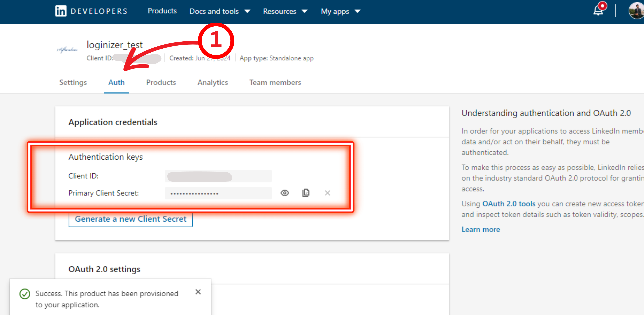The height and width of the screenshot is (315, 644).
Task: Click the loginizer_test app logo
Action: coord(67,50)
